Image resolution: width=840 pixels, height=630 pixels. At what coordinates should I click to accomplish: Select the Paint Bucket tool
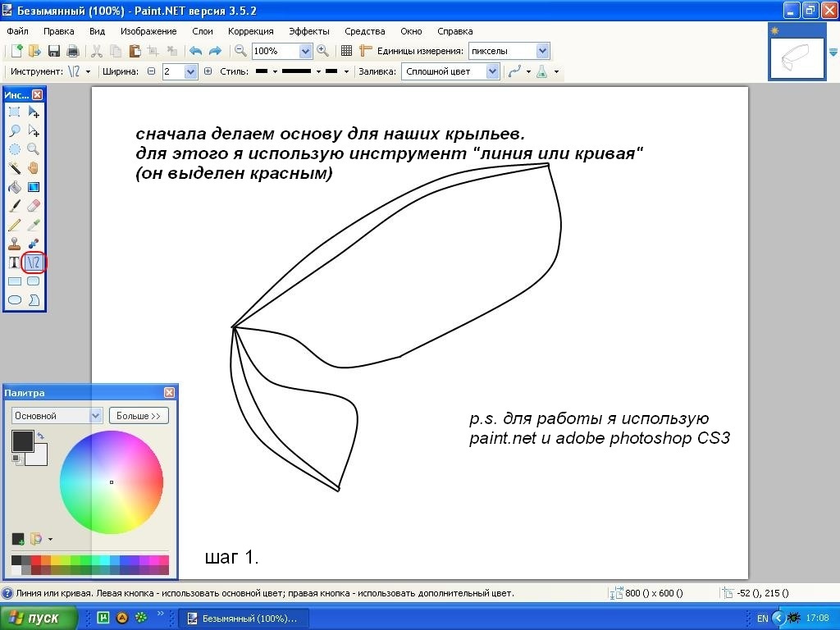click(14, 186)
